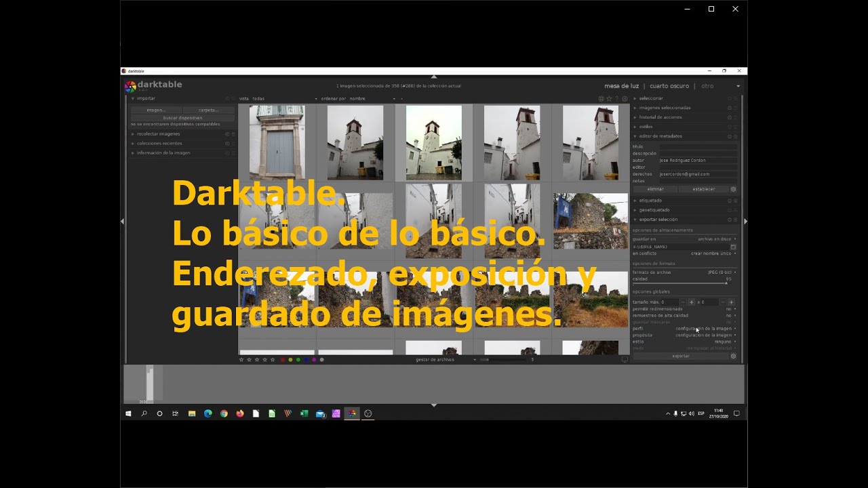This screenshot has width=868, height=488.
Task: Collapse the bottom panel arrow
Action: [434, 405]
